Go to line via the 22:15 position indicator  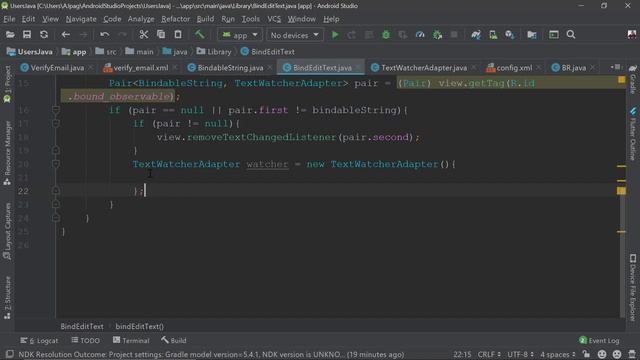(x=462, y=354)
